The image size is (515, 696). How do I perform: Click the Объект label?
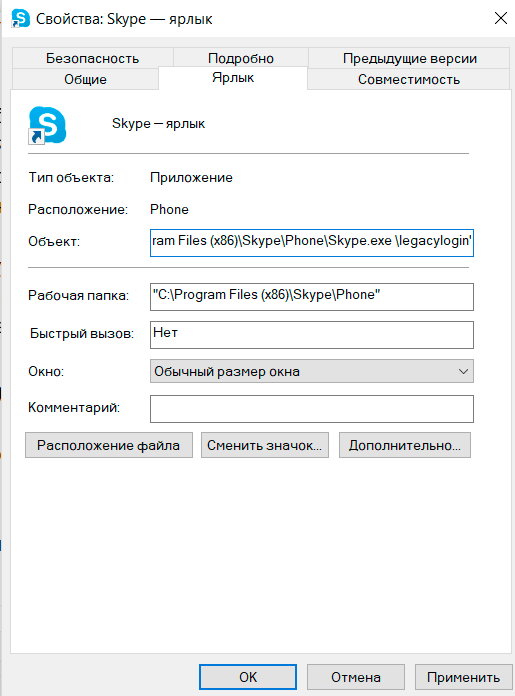(x=54, y=241)
